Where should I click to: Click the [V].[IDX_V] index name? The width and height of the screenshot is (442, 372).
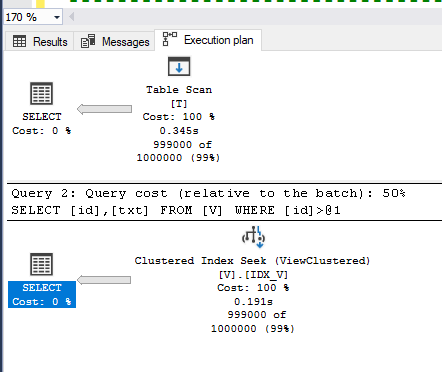[x=253, y=275]
